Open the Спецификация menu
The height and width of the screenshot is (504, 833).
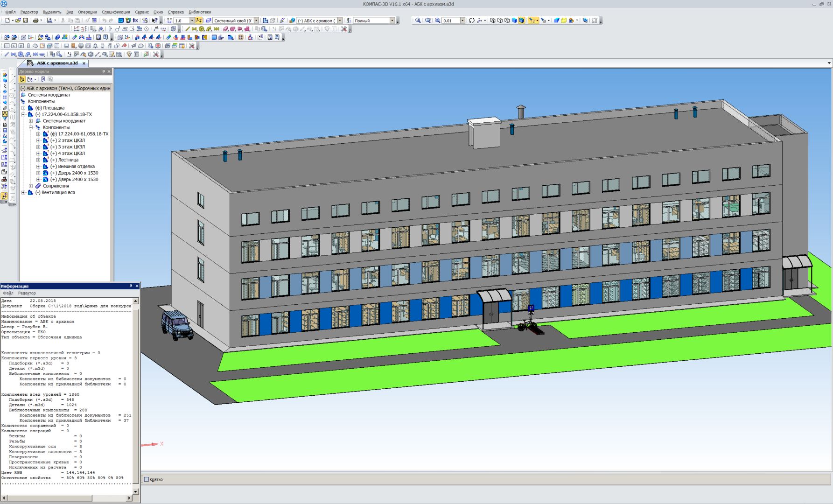point(116,12)
